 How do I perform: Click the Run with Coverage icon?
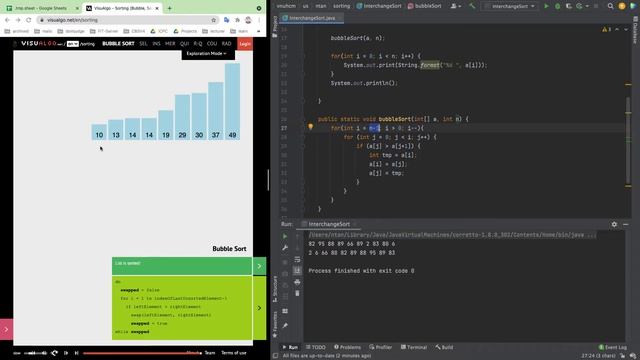[x=569, y=6]
